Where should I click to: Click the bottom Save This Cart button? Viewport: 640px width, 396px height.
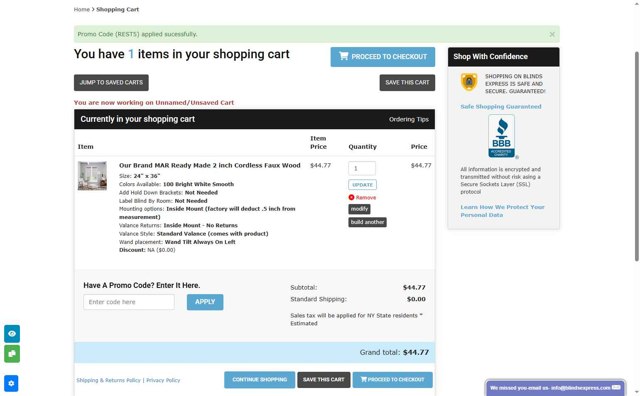[324, 380]
